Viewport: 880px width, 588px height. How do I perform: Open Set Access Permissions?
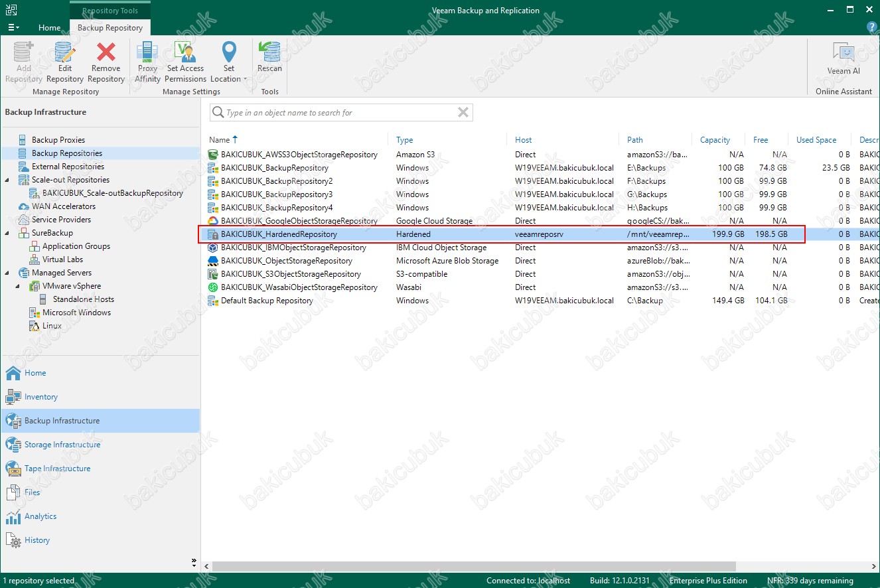[x=185, y=62]
